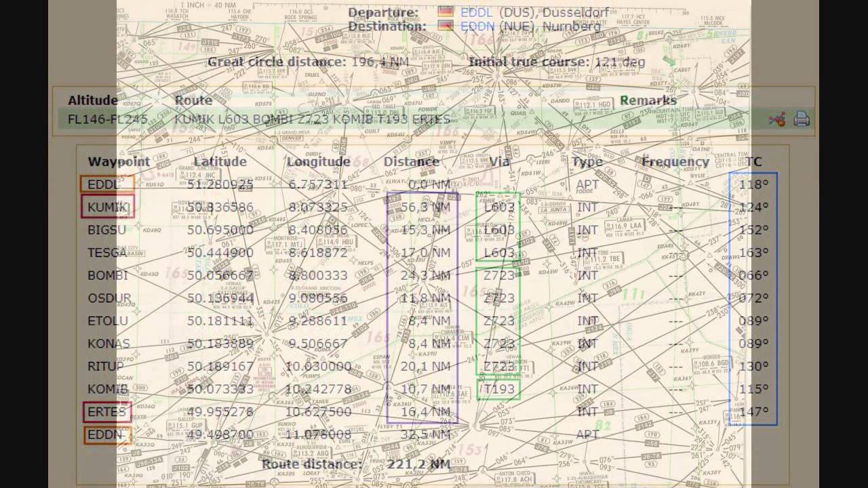Image resolution: width=868 pixels, height=488 pixels.
Task: Click latitude 50.181111 in ETOLU row
Action: tap(220, 321)
